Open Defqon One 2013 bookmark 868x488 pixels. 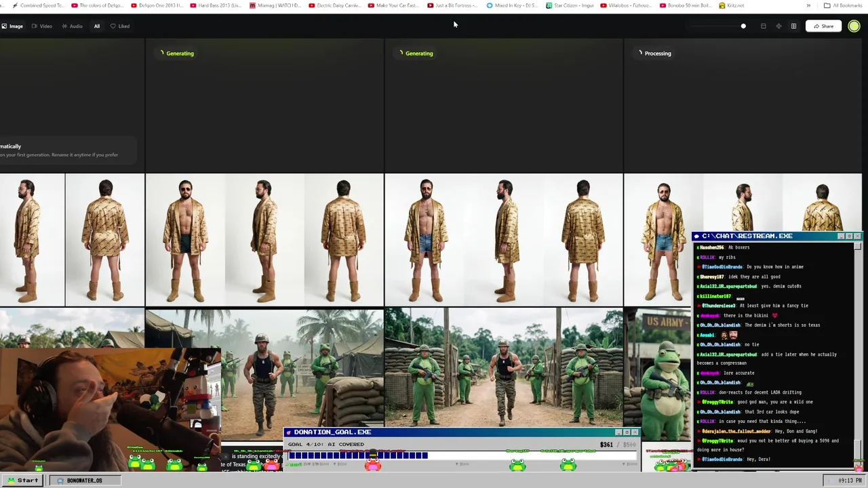point(157,5)
